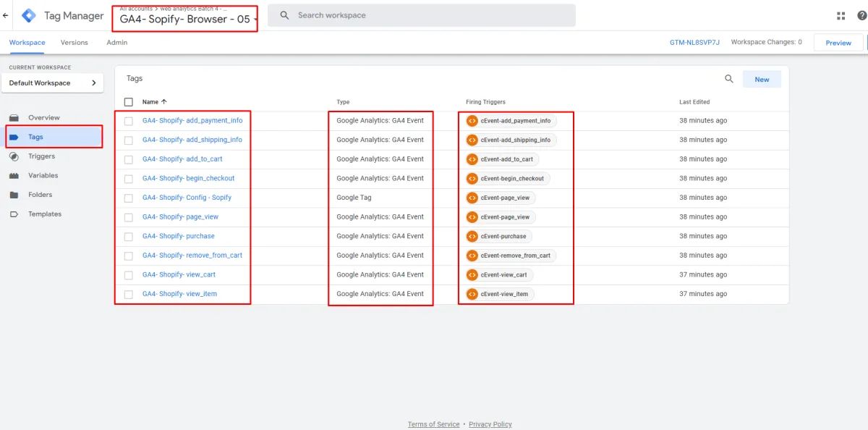Open the GA4- Shopify- view_cart tag
This screenshot has width=868, height=430.
[x=179, y=275]
